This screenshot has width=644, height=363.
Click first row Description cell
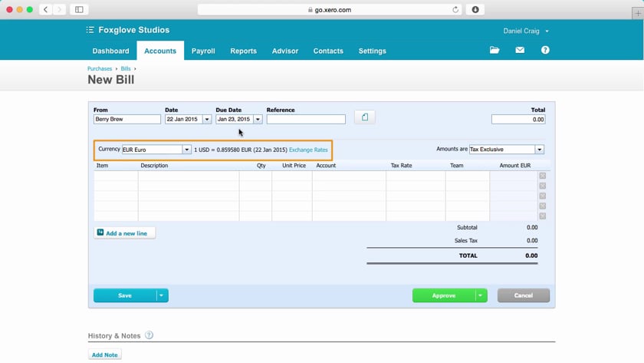click(x=189, y=176)
